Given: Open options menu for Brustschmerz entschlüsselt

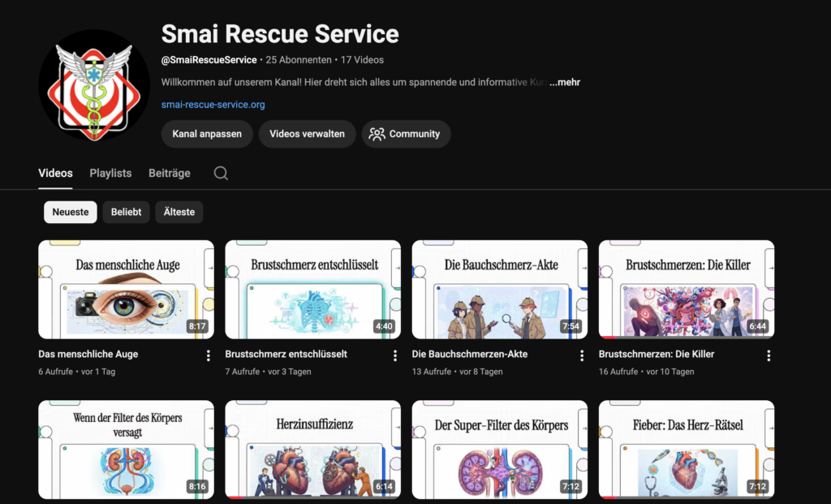Looking at the screenshot, I should [395, 355].
